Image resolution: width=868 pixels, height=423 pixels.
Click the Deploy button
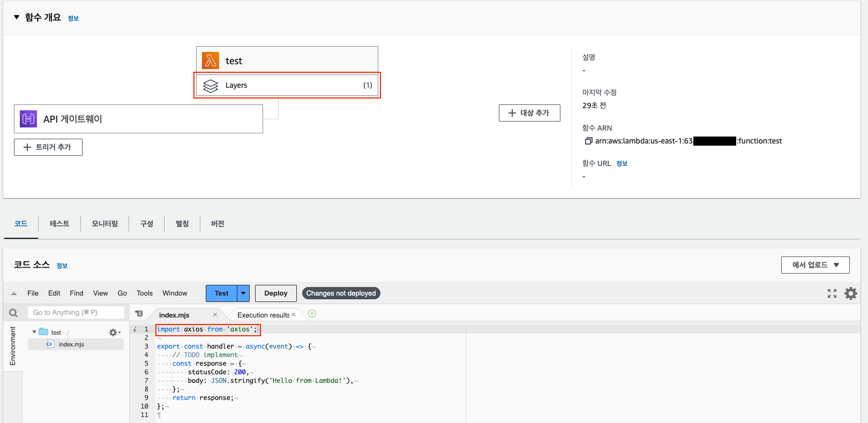(275, 293)
